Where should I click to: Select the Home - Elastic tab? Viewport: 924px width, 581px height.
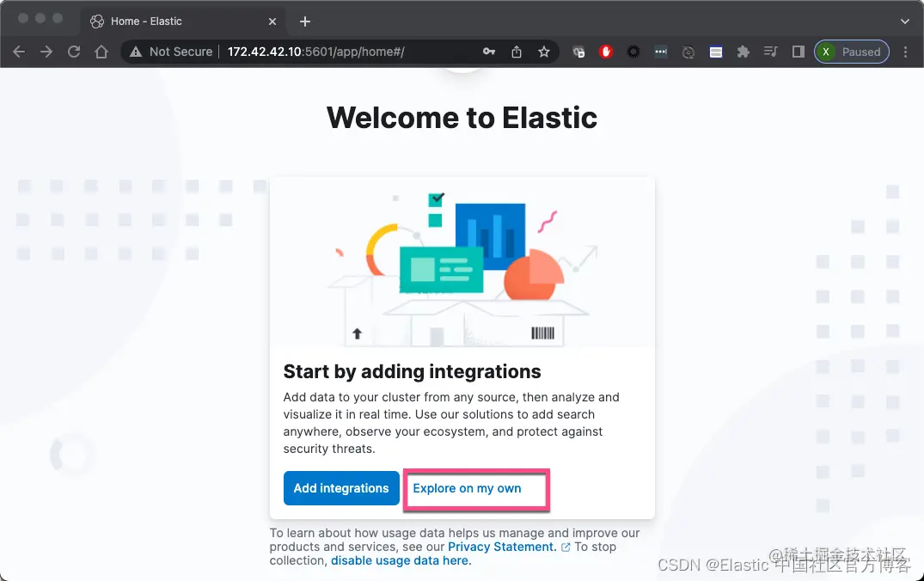(x=183, y=21)
